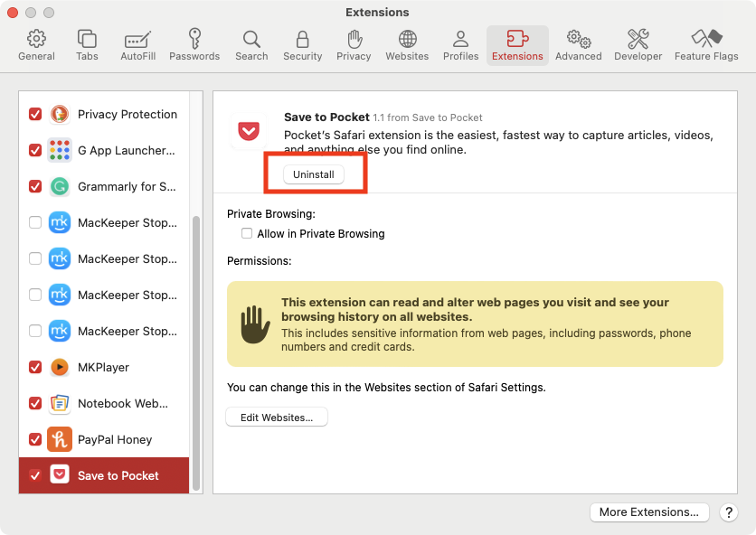Switch to the Developer tab
Viewport: 756px width, 535px height.
pos(638,45)
